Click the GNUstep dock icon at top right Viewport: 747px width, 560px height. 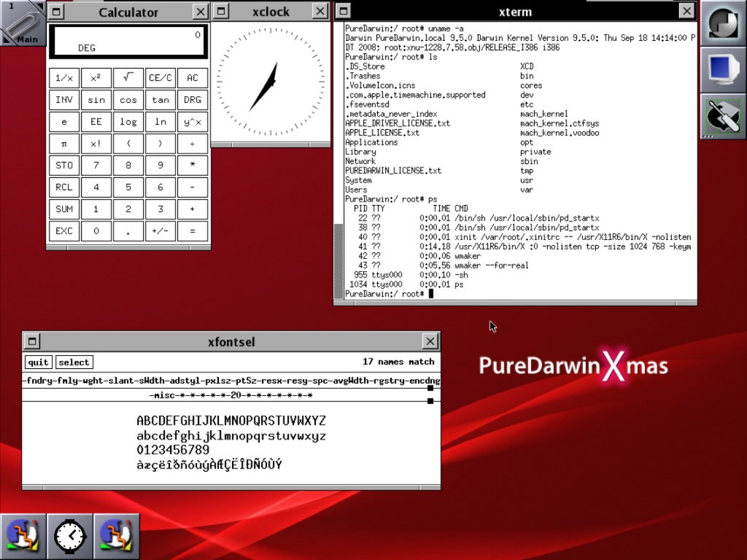(x=723, y=23)
